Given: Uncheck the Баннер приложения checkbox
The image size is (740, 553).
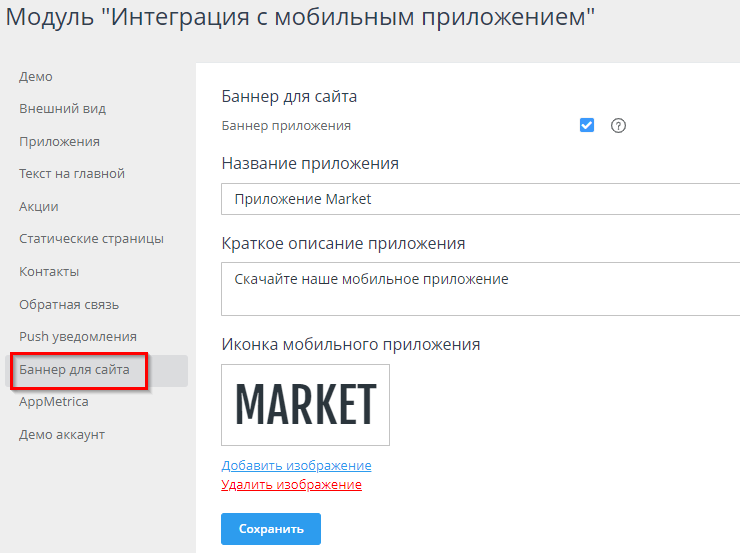Looking at the screenshot, I should 587,125.
